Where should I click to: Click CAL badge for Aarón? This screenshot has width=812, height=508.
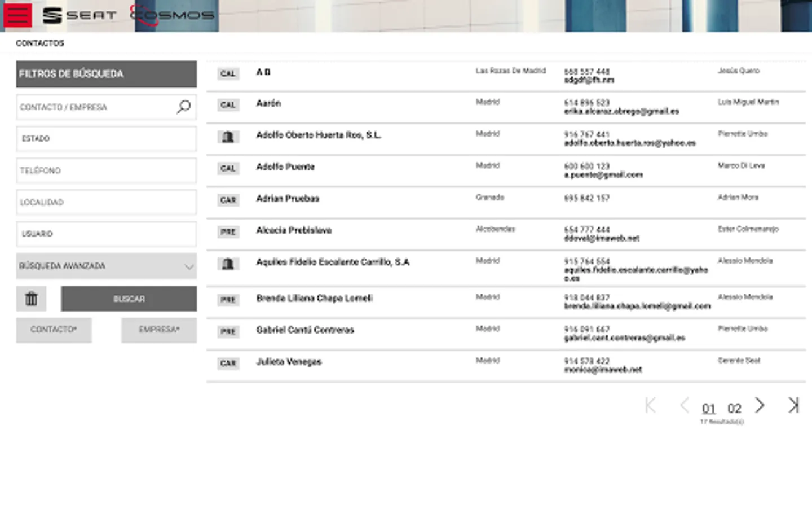[228, 105]
